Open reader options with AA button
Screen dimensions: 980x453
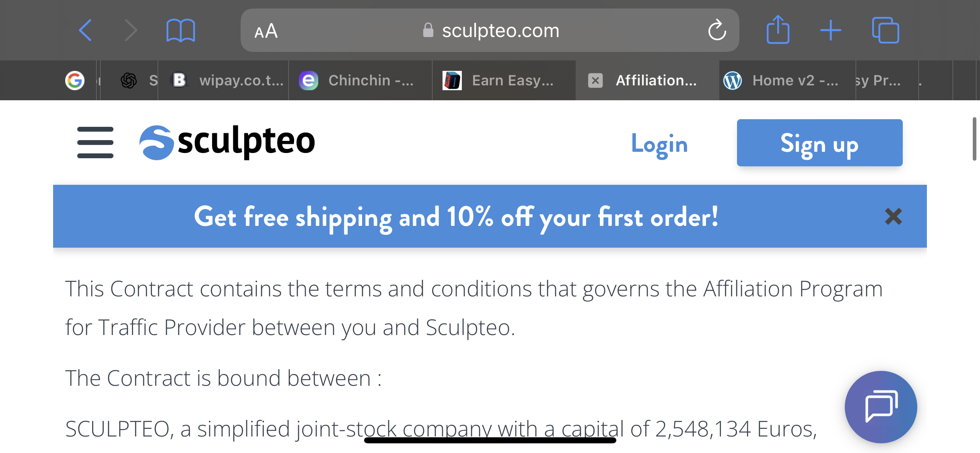(266, 31)
